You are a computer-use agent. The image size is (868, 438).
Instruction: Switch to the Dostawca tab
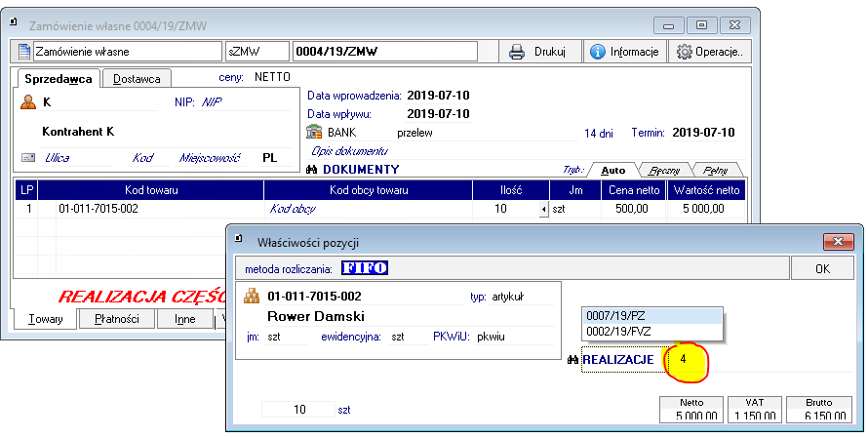pyautogui.click(x=138, y=78)
